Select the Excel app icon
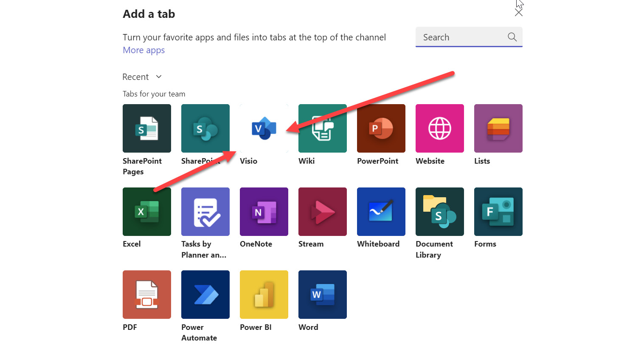 147,212
